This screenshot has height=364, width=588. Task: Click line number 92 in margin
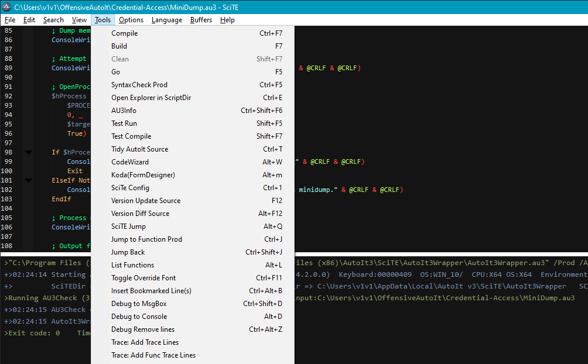point(8,96)
